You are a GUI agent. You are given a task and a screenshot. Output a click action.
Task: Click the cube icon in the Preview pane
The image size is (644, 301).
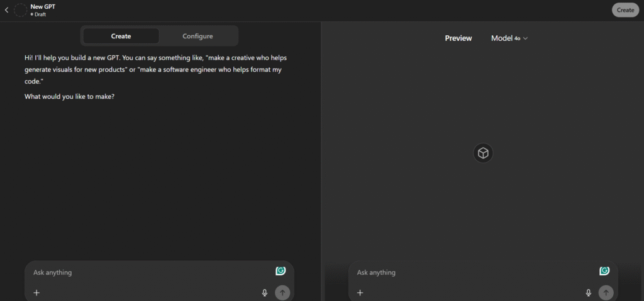tap(483, 153)
